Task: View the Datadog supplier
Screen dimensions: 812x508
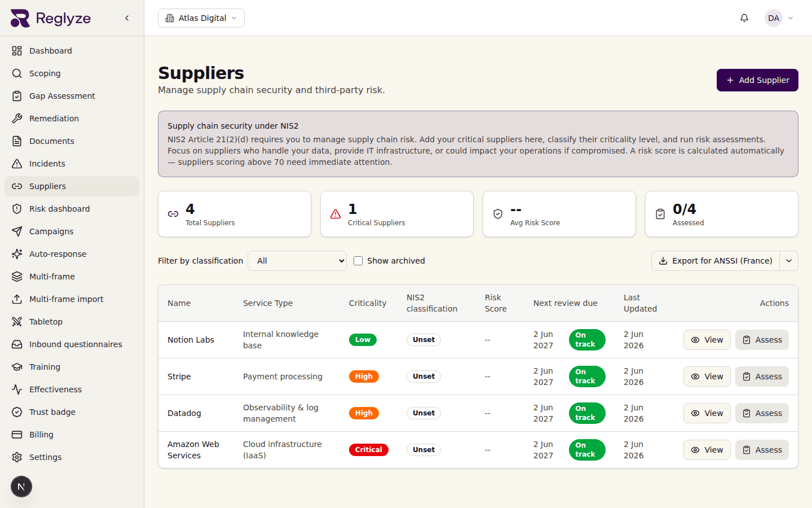Action: 707,413
